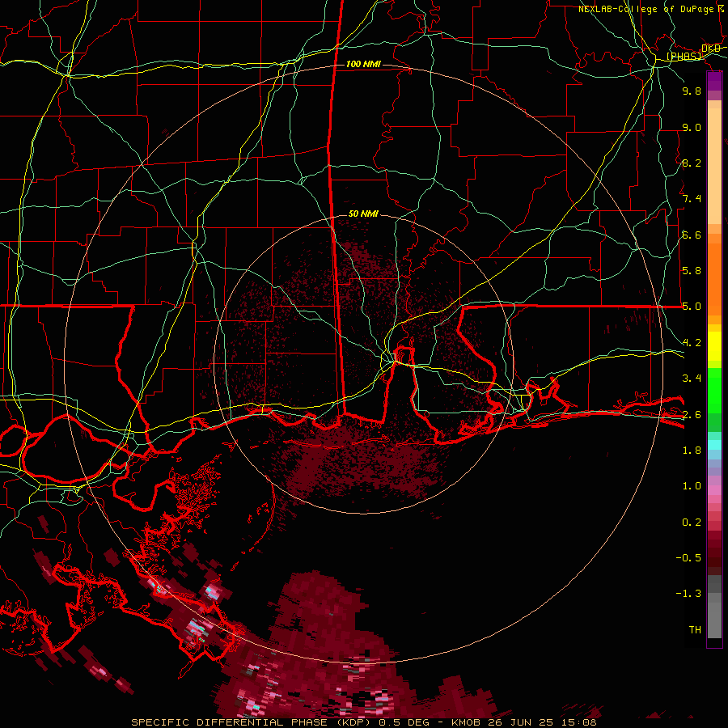Click the bright green segment of color bar
This screenshot has height=728, width=728.
[714, 390]
